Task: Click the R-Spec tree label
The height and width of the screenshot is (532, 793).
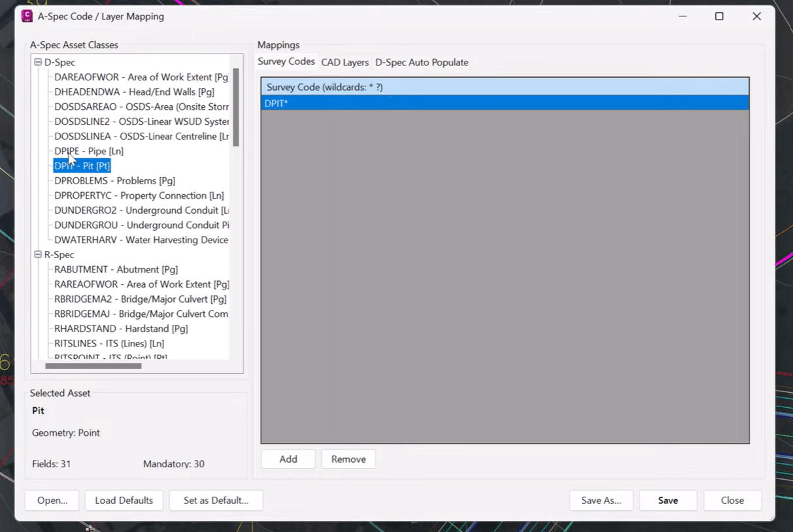Action: click(59, 255)
